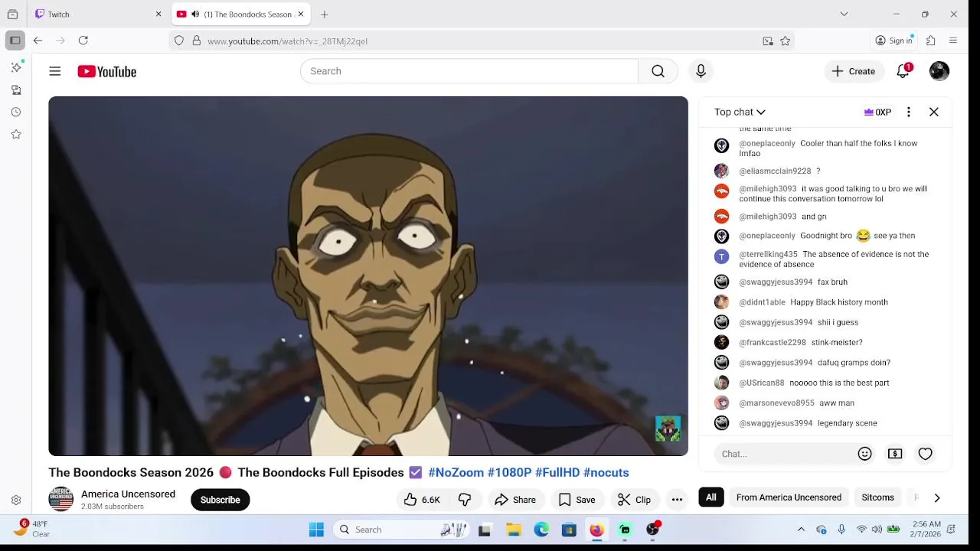The height and width of the screenshot is (551, 980).
Task: Open the list all tabs dropdown
Action: tap(844, 14)
